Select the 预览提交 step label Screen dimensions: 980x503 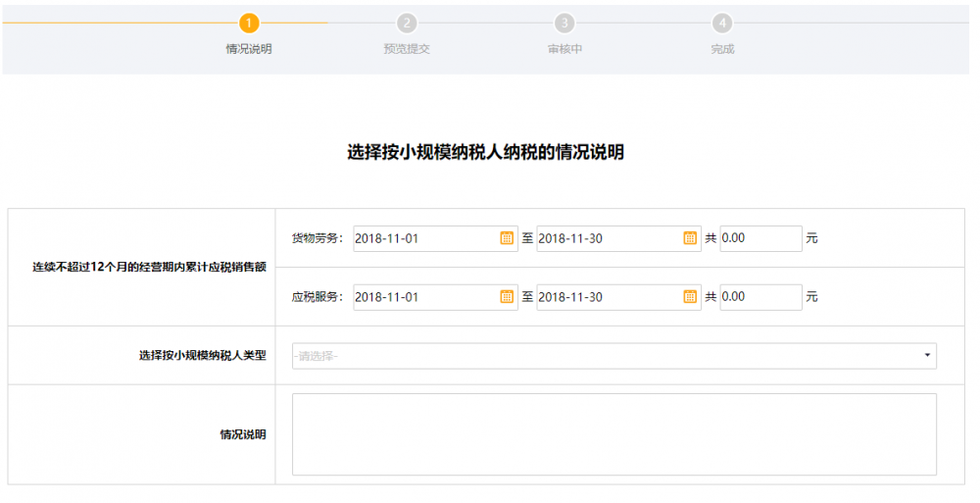[407, 49]
